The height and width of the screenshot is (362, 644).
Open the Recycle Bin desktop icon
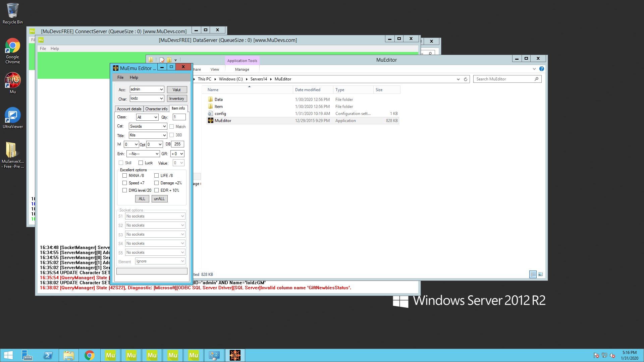point(13,13)
